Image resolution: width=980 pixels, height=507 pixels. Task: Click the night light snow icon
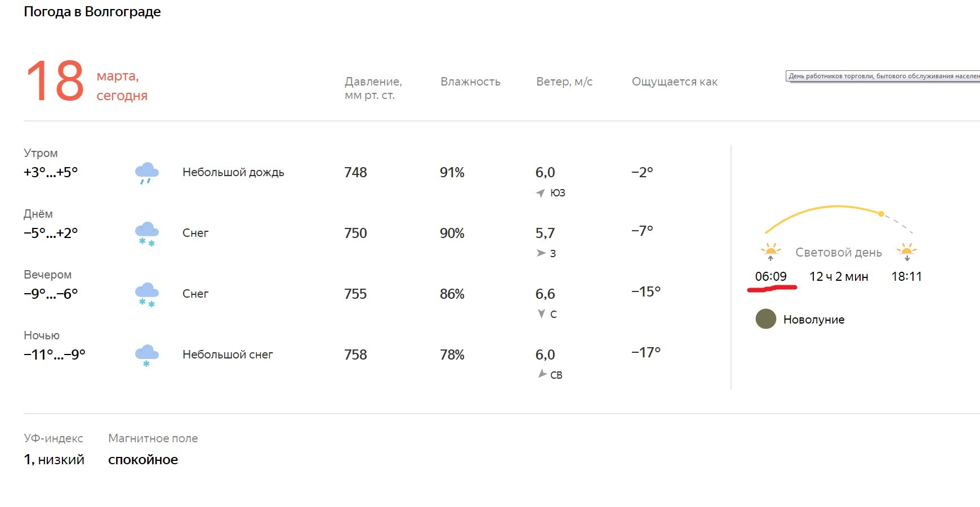click(146, 355)
